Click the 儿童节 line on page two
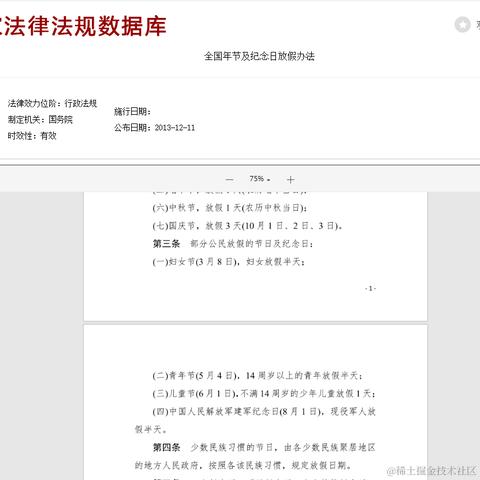This screenshot has height=480, width=480. (264, 394)
